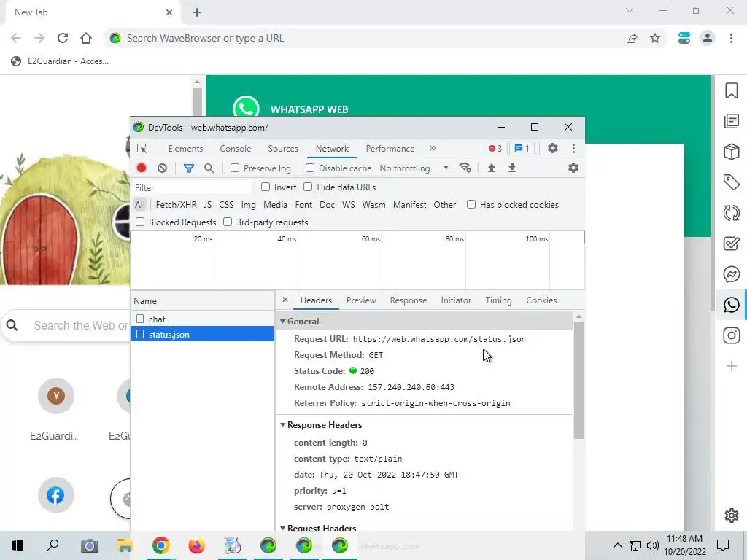
Task: Click the 1 issue message badge
Action: pos(522,148)
